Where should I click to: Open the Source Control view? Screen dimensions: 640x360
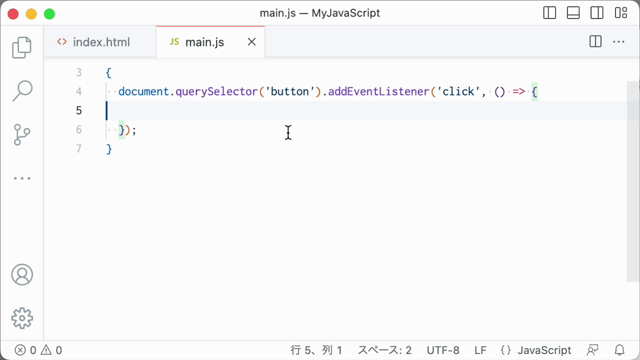(22, 135)
